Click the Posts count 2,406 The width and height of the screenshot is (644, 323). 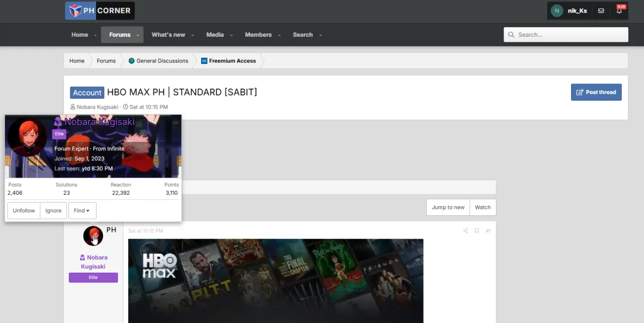(x=15, y=193)
